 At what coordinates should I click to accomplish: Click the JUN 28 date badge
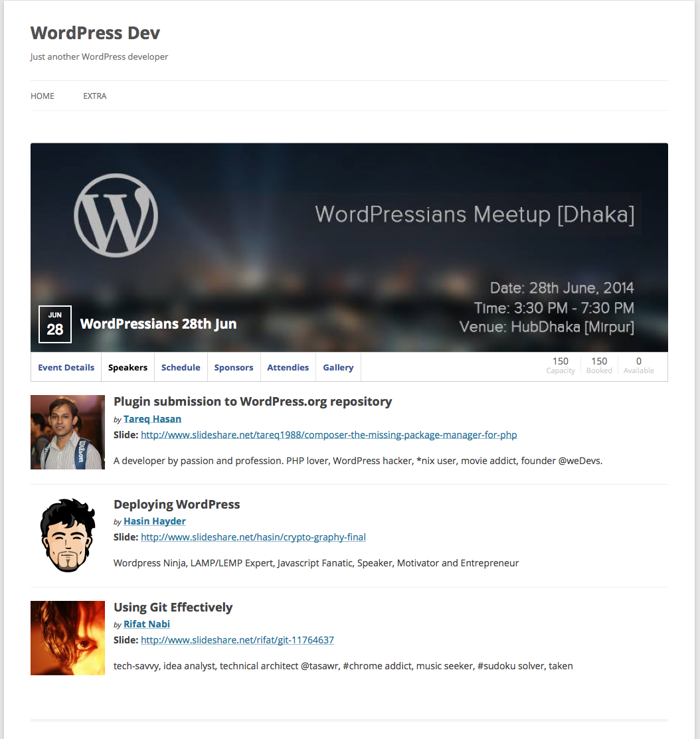coord(55,324)
